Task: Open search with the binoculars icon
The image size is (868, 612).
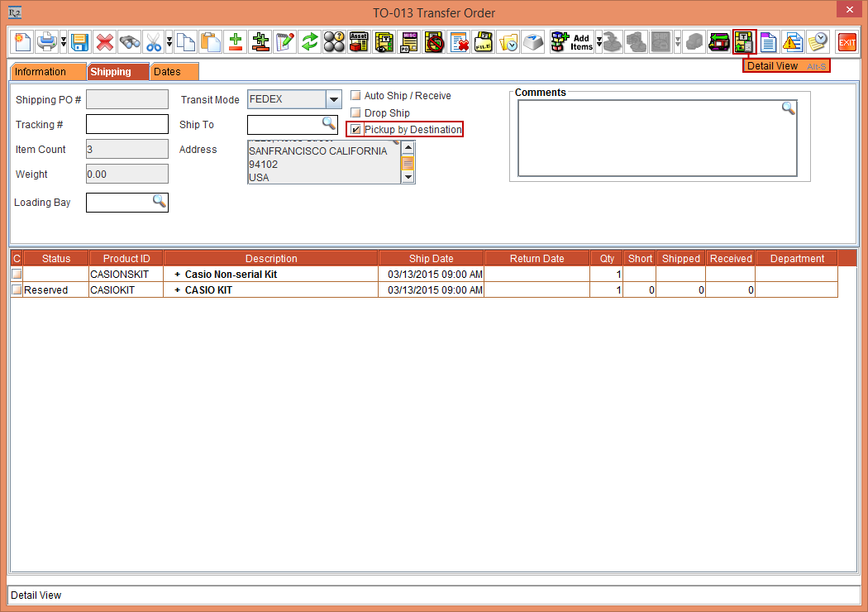Action: pyautogui.click(x=129, y=41)
